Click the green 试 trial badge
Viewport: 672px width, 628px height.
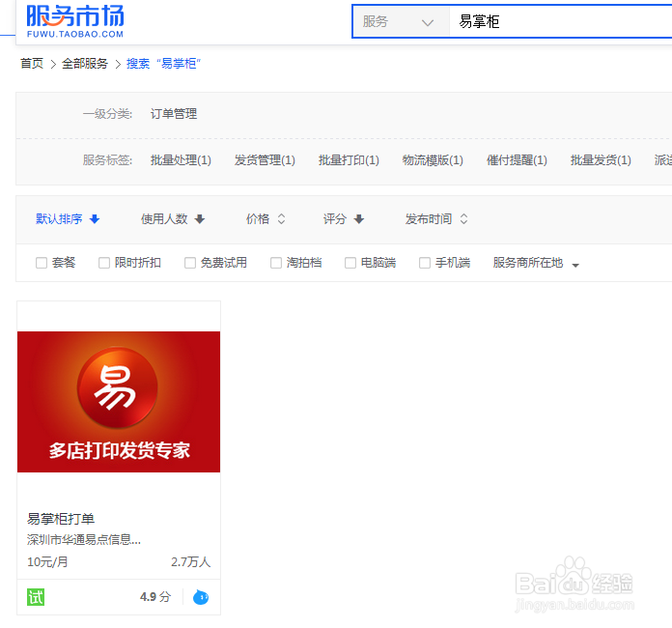click(36, 597)
